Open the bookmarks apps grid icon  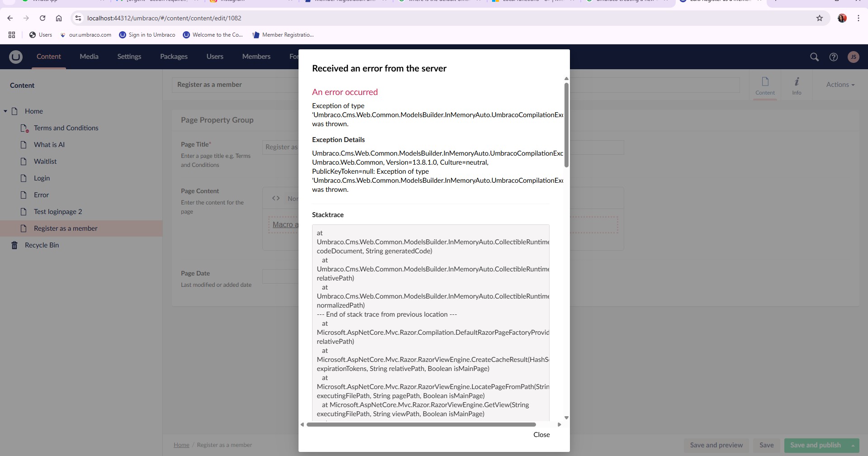coord(12,35)
